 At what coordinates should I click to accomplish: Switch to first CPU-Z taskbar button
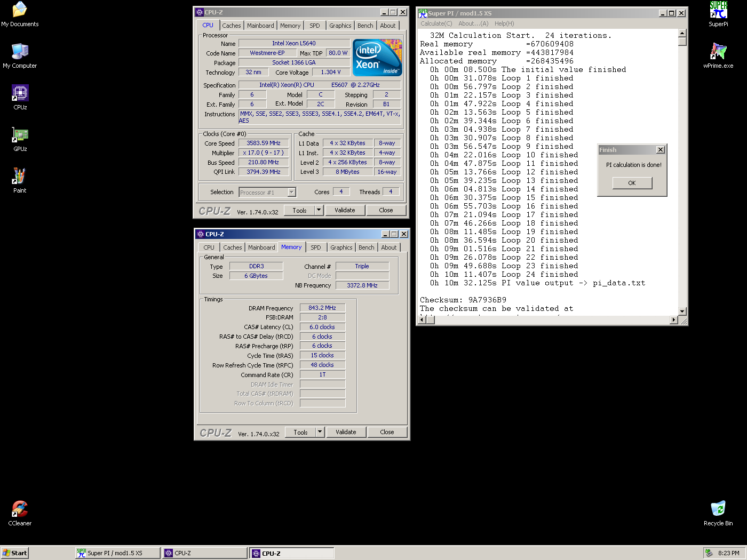205,553
